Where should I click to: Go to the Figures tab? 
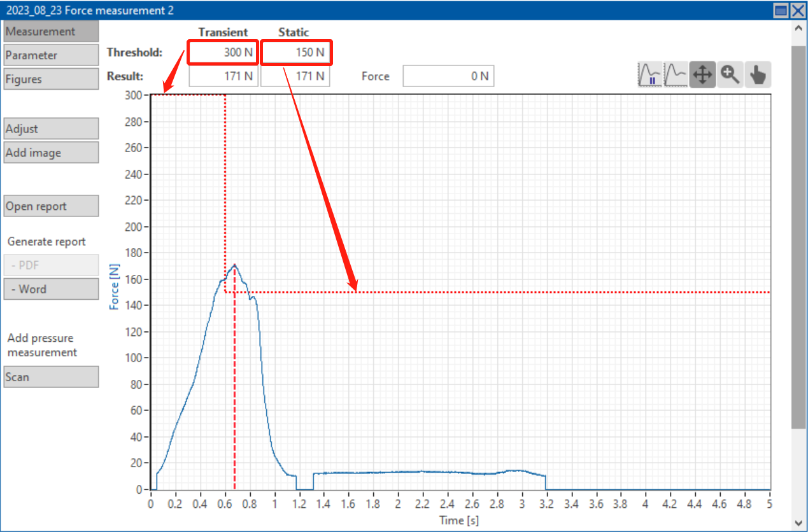[51, 80]
